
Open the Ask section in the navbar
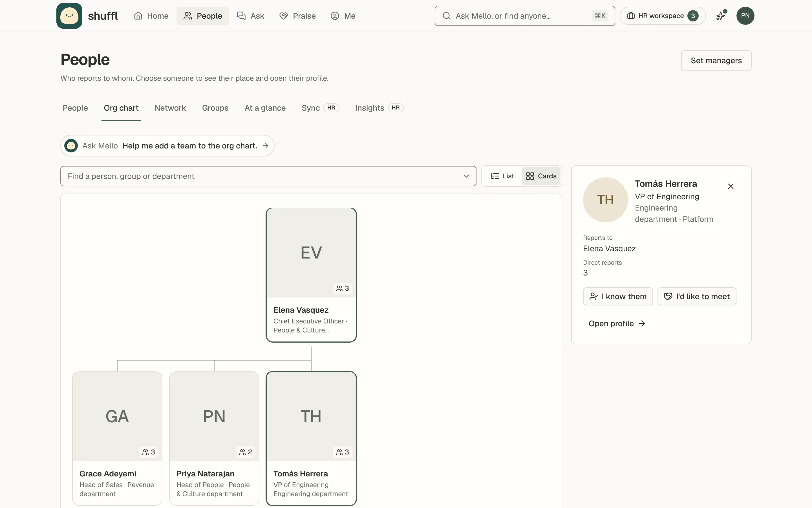click(251, 16)
